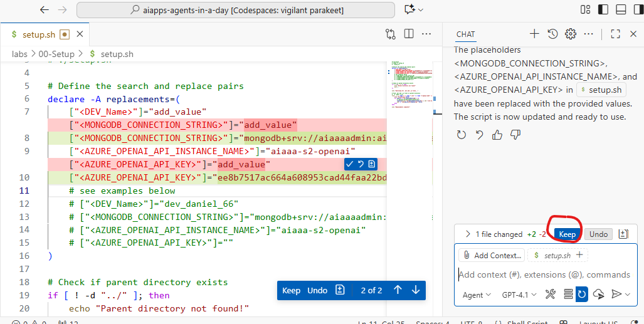The width and height of the screenshot is (644, 324).
Task: Click the chat message input field
Action: pos(544,274)
